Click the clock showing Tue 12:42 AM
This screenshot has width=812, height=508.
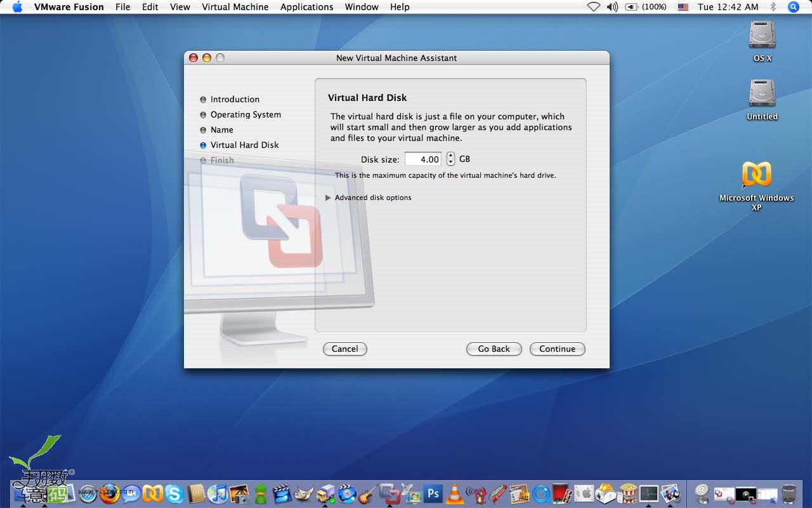728,7
